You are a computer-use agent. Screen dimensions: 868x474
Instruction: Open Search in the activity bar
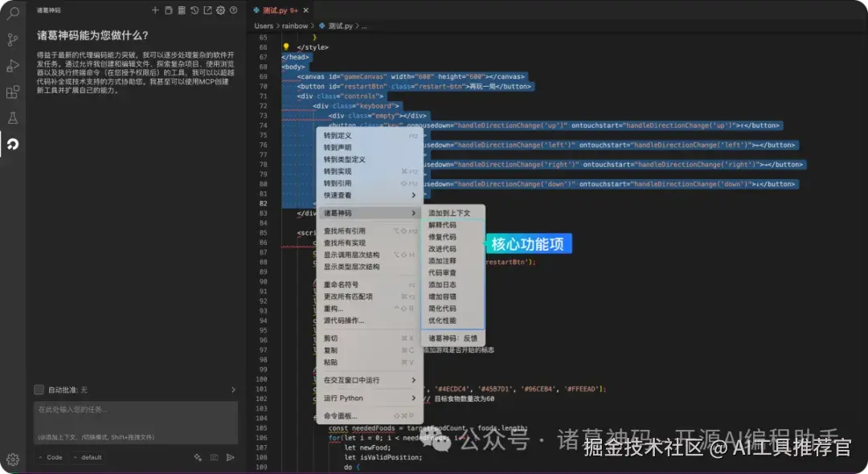click(x=11, y=14)
